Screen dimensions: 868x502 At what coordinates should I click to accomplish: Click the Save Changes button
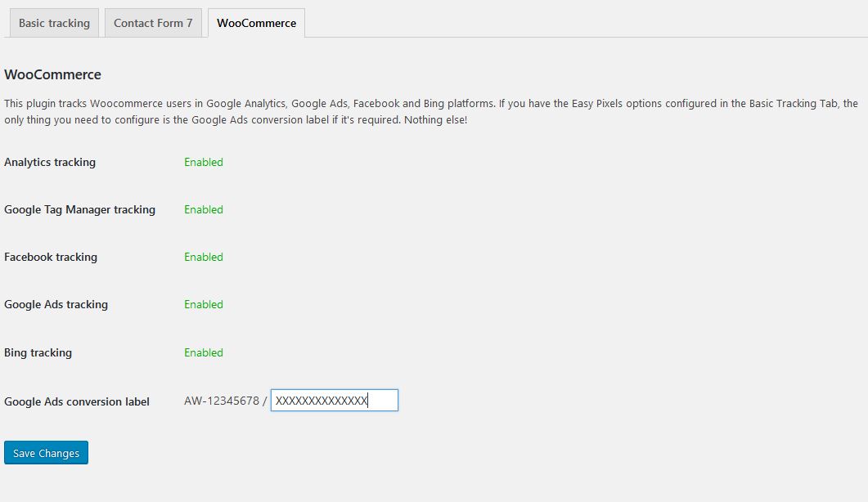[x=46, y=453]
